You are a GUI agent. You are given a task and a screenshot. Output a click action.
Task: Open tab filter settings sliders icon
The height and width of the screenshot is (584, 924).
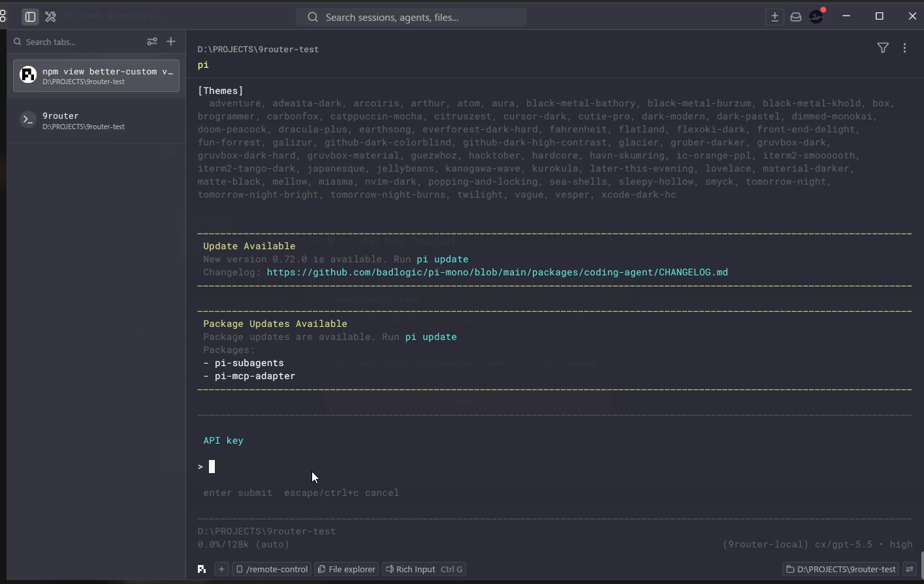pyautogui.click(x=152, y=42)
